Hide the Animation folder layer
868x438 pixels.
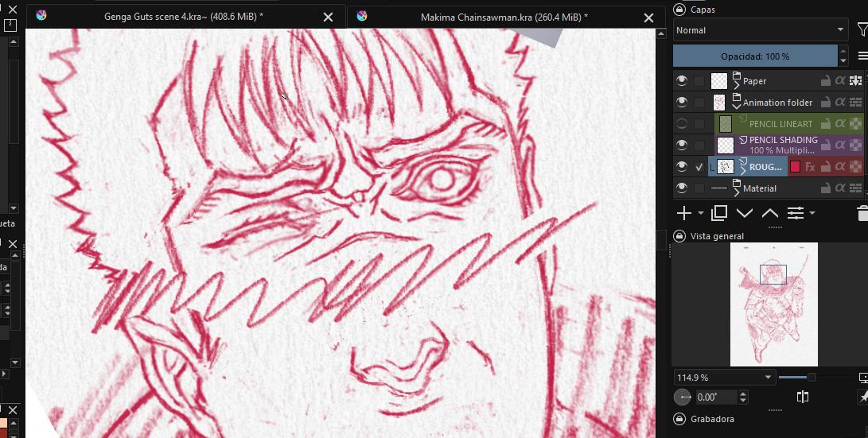[x=682, y=103]
